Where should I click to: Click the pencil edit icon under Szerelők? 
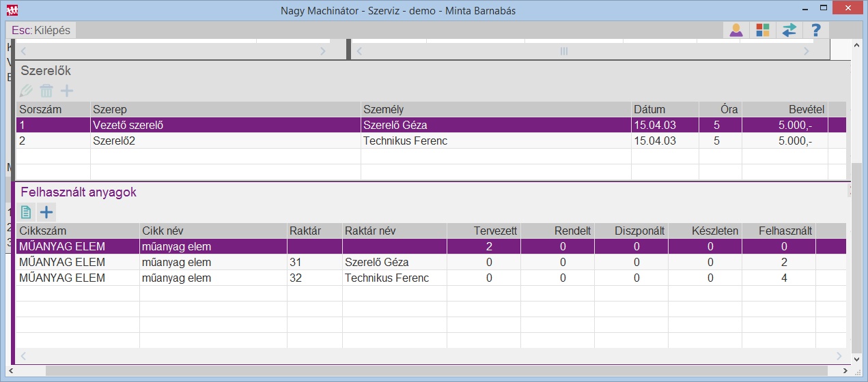pyautogui.click(x=26, y=91)
